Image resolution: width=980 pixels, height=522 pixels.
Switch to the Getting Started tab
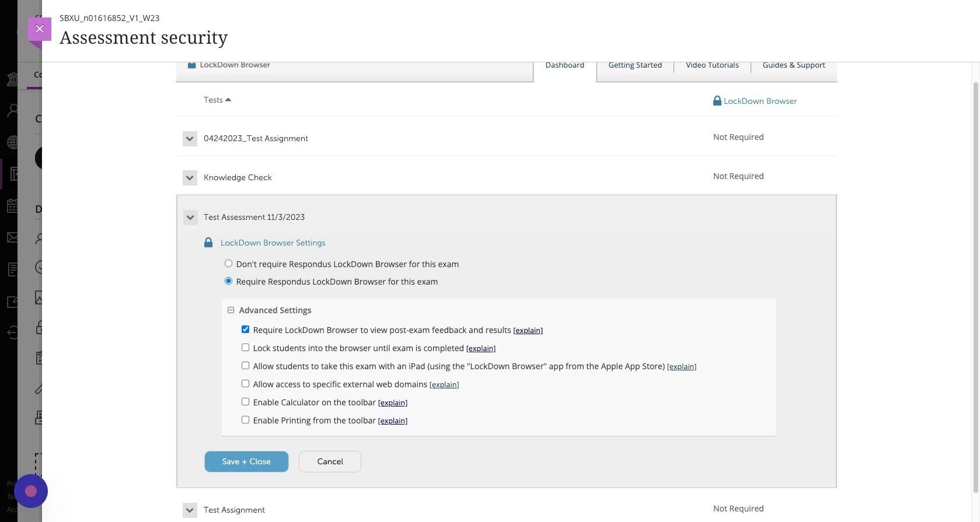(635, 65)
